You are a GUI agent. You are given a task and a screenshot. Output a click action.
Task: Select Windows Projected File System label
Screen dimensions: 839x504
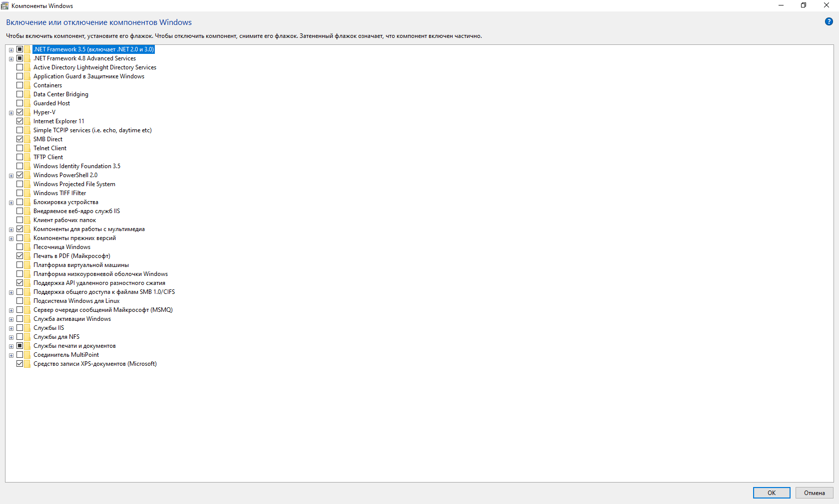(x=74, y=184)
